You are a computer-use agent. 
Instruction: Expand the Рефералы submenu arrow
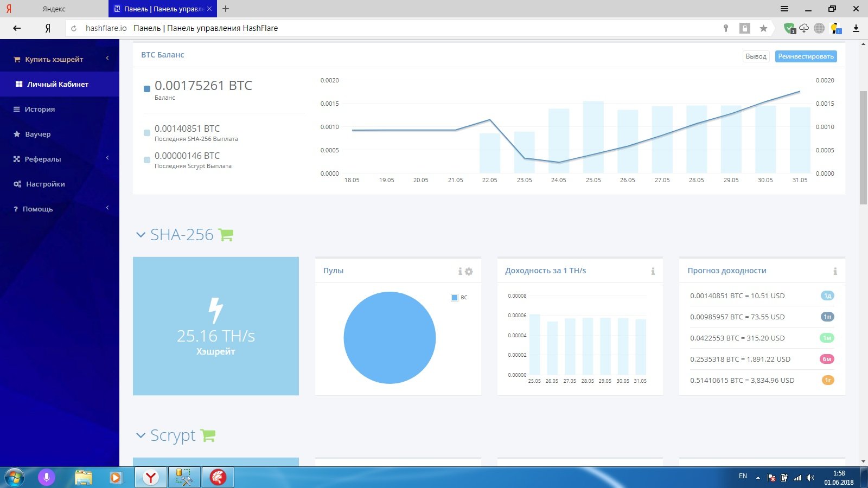point(107,158)
